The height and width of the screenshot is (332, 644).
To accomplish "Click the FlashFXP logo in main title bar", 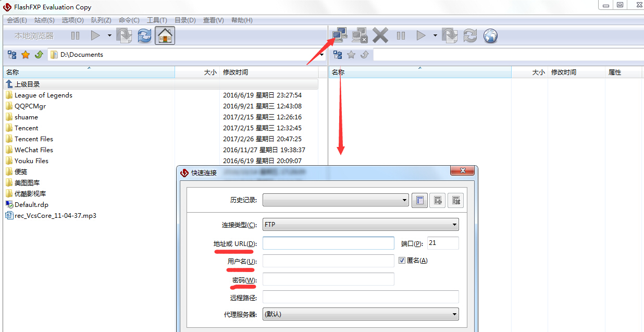I will point(7,7).
